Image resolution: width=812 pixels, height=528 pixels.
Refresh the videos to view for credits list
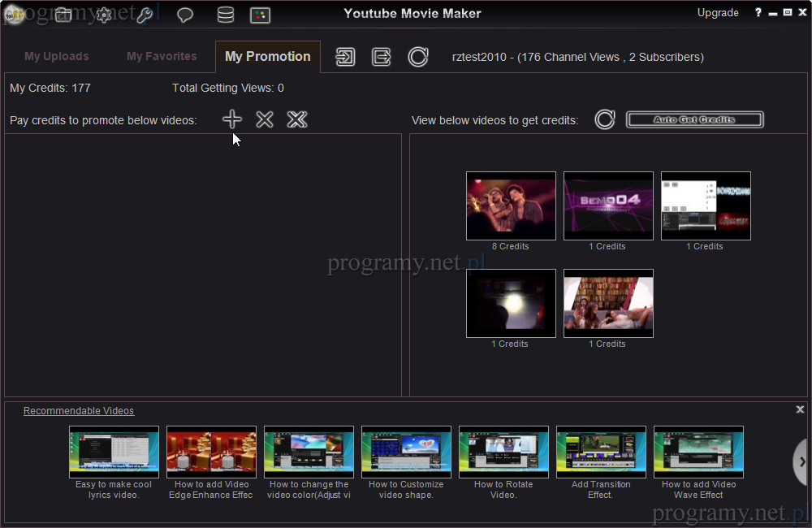pyautogui.click(x=605, y=119)
